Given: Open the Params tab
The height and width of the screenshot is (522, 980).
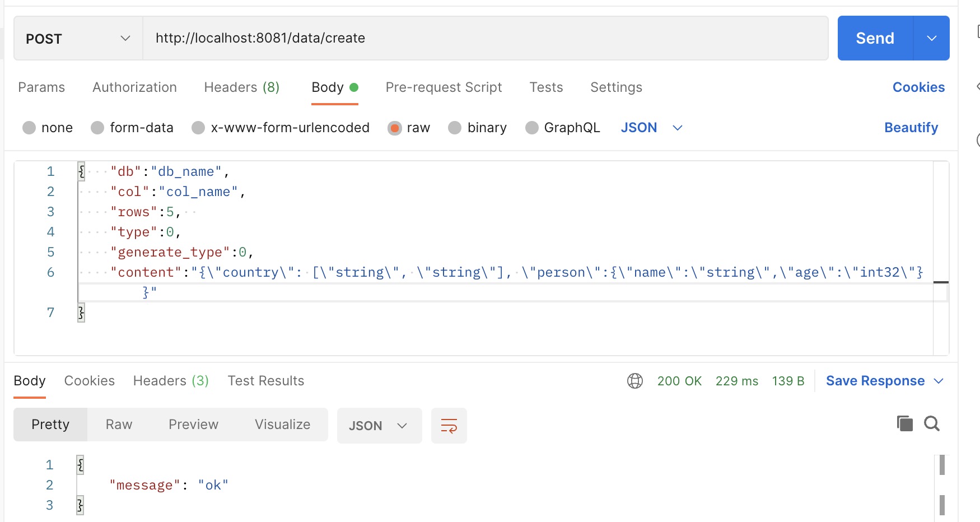Looking at the screenshot, I should 41,87.
